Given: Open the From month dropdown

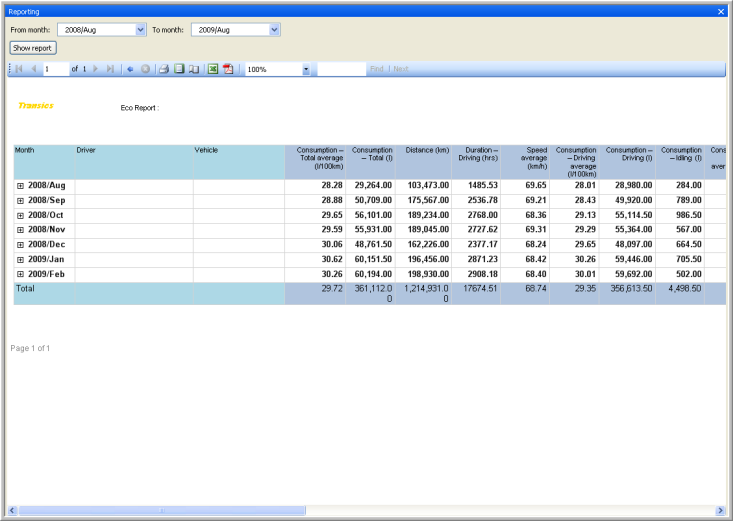Looking at the screenshot, I should [x=140, y=30].
